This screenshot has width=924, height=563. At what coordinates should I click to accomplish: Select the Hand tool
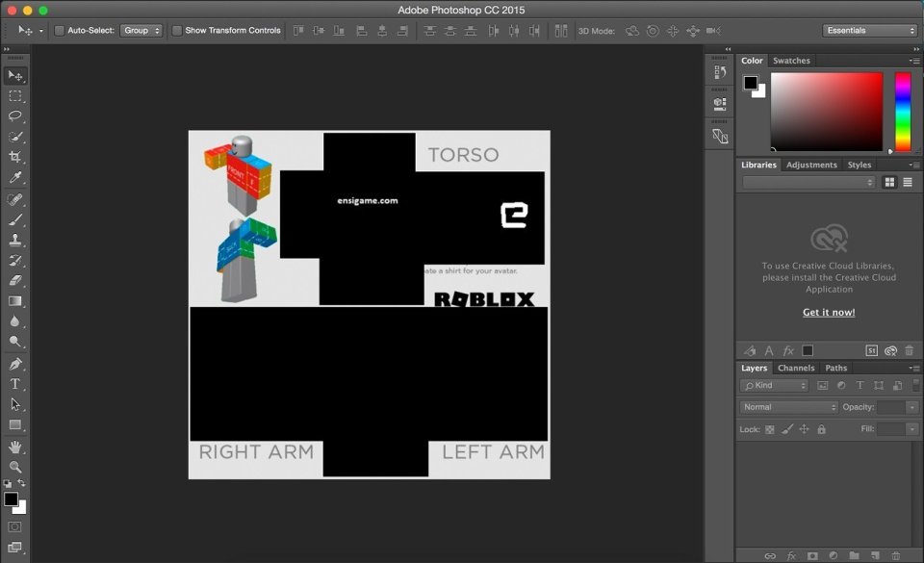tap(14, 447)
